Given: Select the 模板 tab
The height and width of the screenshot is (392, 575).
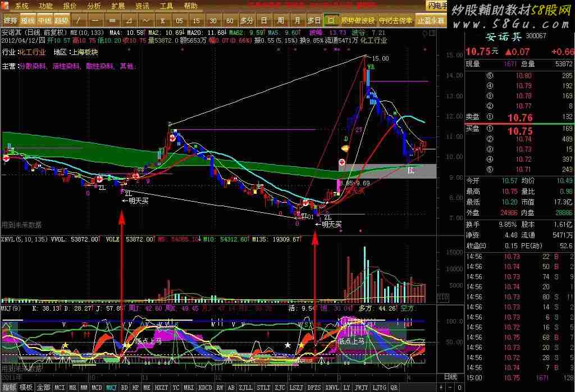Looking at the screenshot, I should [26, 388].
